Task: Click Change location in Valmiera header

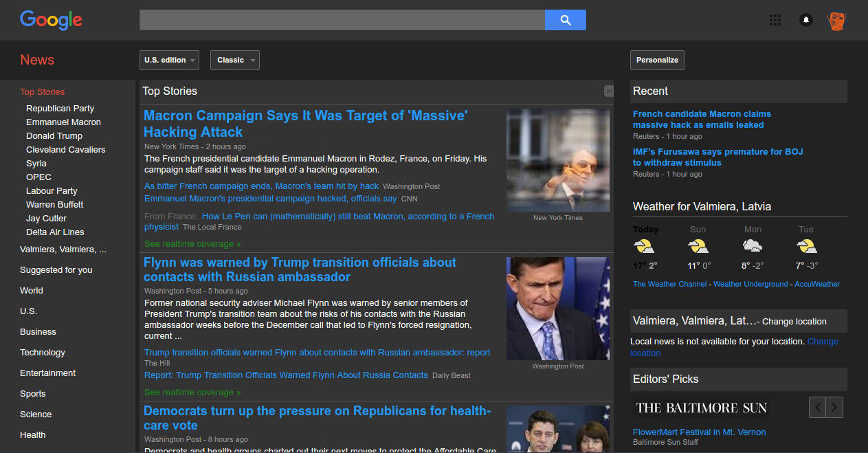Action: [x=794, y=321]
